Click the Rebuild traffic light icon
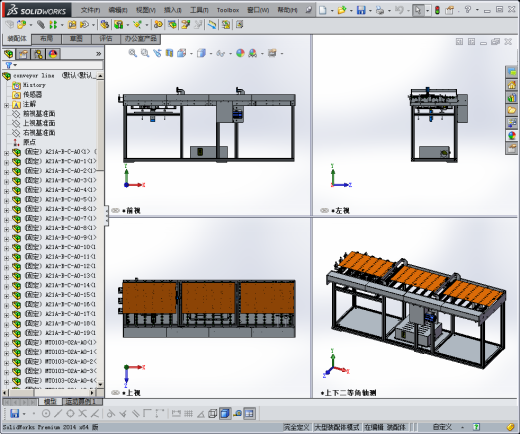 coord(437,10)
